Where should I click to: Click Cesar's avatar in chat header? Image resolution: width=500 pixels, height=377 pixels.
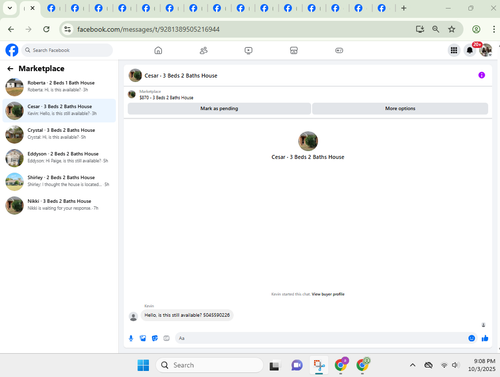pyautogui.click(x=135, y=76)
